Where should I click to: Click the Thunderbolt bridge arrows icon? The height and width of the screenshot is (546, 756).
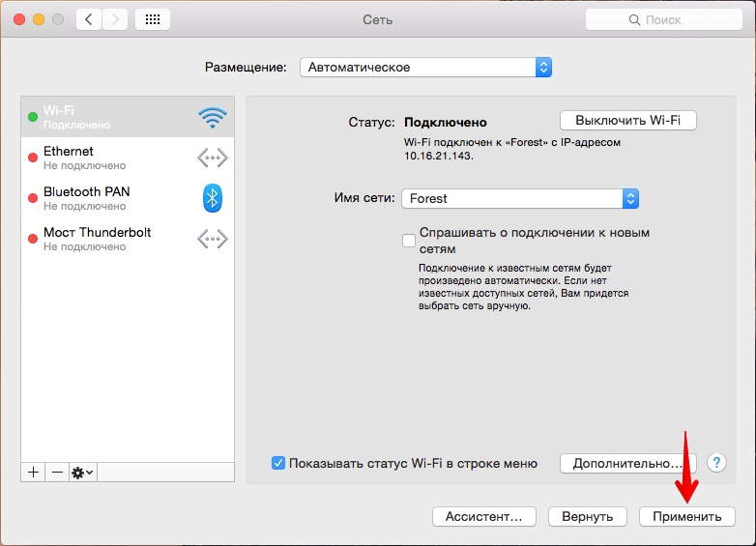coord(212,239)
